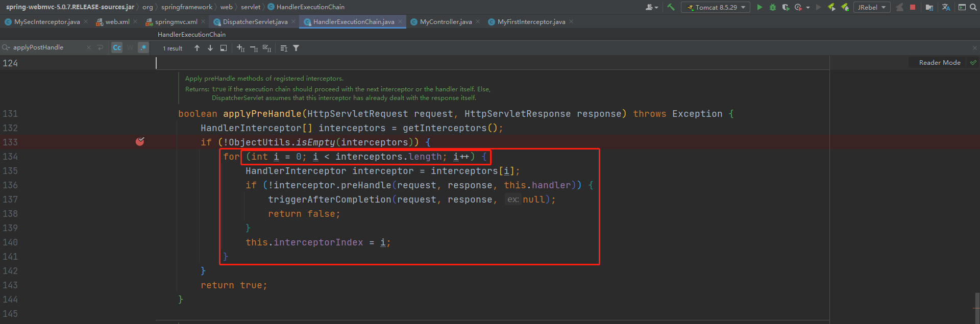Toggle Regex (.*) search option

(x=143, y=47)
